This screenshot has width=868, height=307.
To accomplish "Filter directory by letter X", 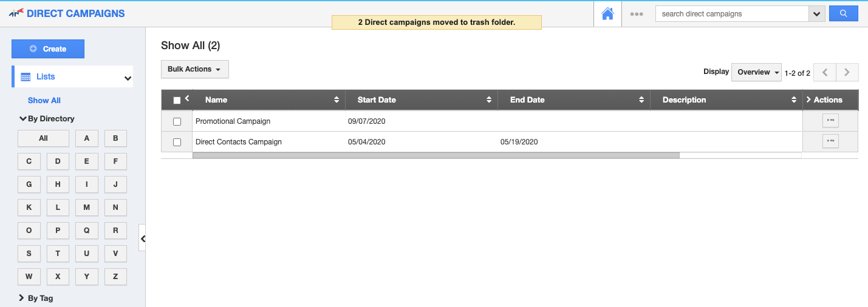I will pyautogui.click(x=58, y=277).
